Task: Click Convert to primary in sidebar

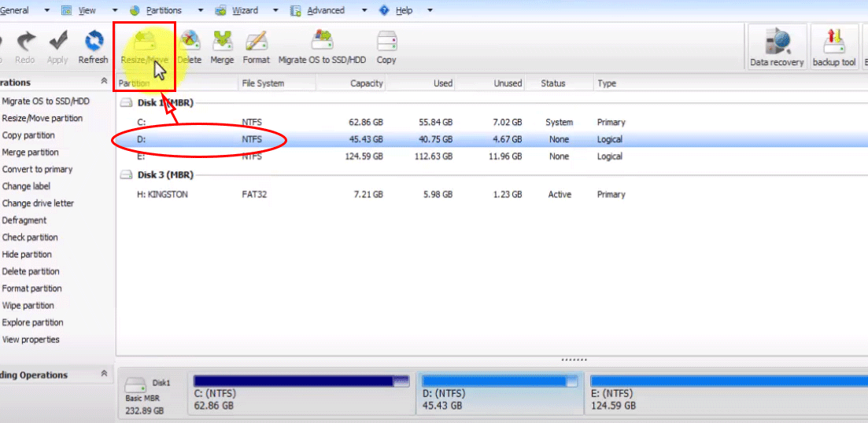Action: 37,169
